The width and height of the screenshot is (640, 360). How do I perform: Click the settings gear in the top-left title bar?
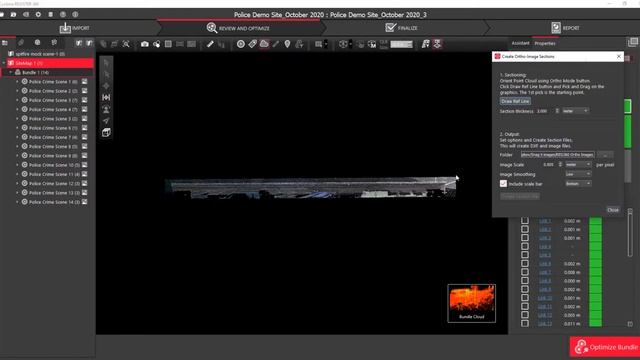38,14
